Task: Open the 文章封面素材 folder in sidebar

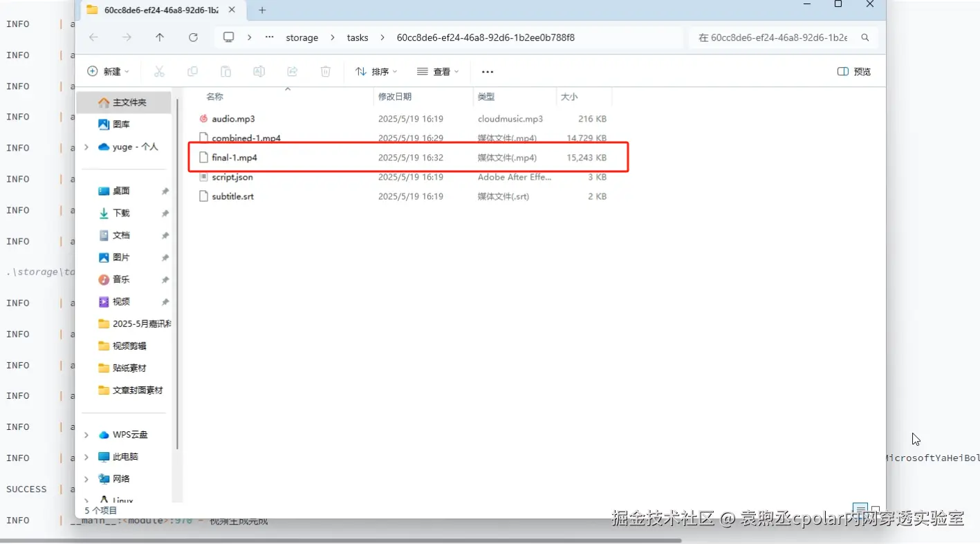Action: tap(131, 390)
